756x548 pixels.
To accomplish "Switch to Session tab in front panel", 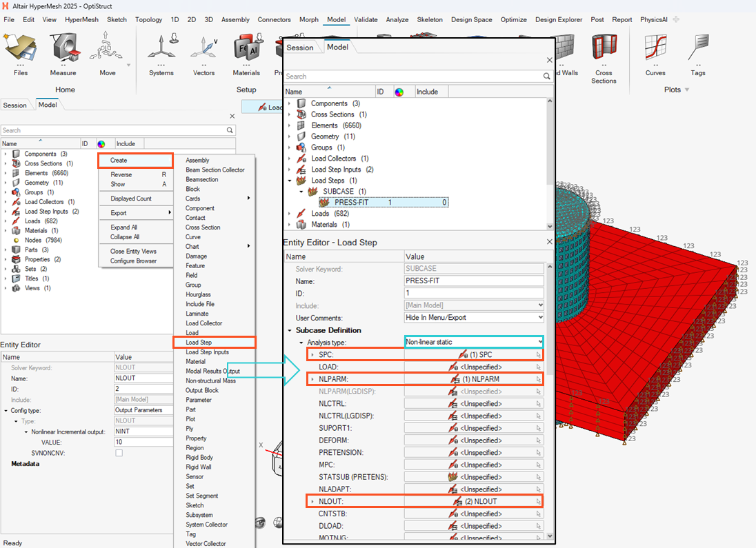I will pos(300,48).
